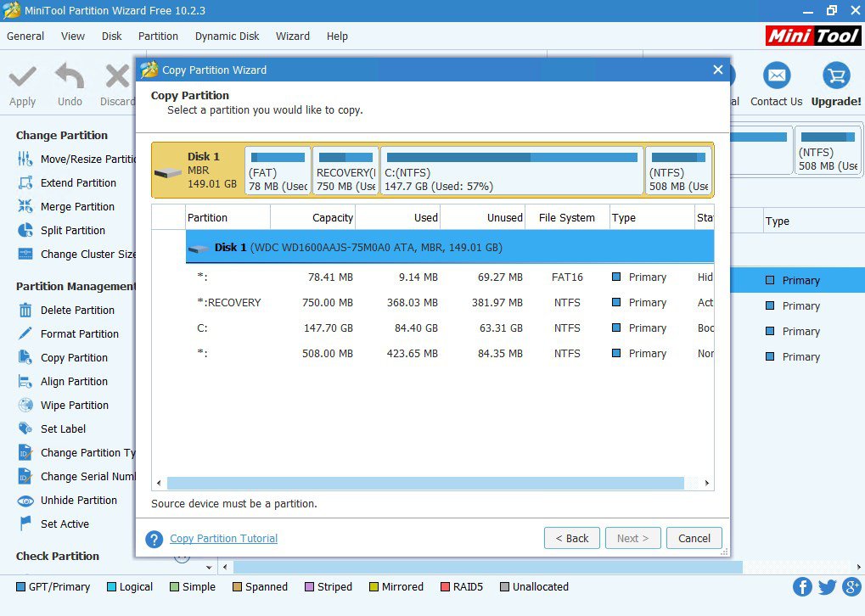Screen dimensions: 865x616
Task: Click Set Active flag icon
Action: (x=25, y=524)
